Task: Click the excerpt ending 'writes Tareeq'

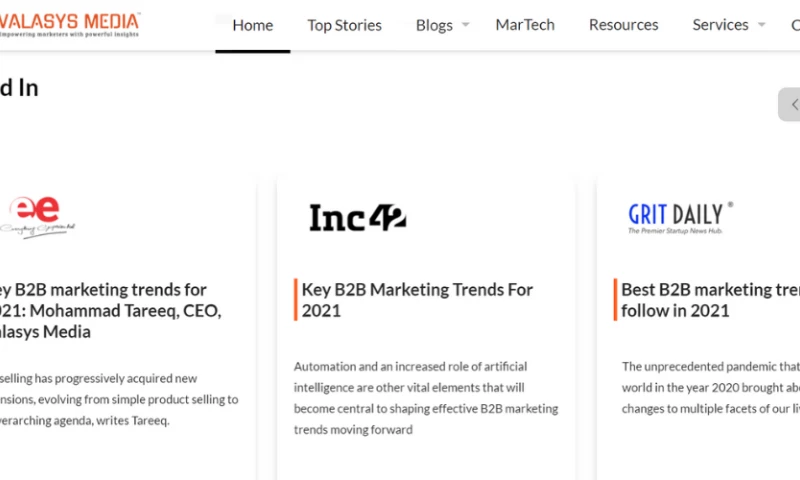Action: (x=115, y=398)
